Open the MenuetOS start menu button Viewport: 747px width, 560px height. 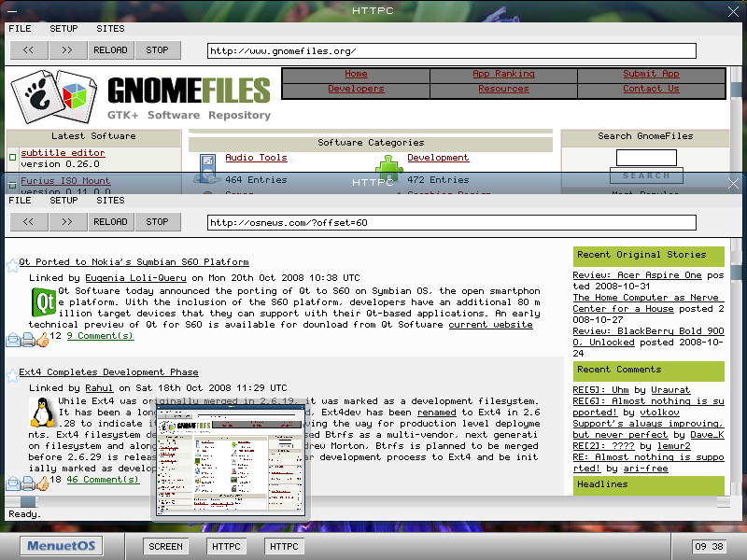coord(62,546)
